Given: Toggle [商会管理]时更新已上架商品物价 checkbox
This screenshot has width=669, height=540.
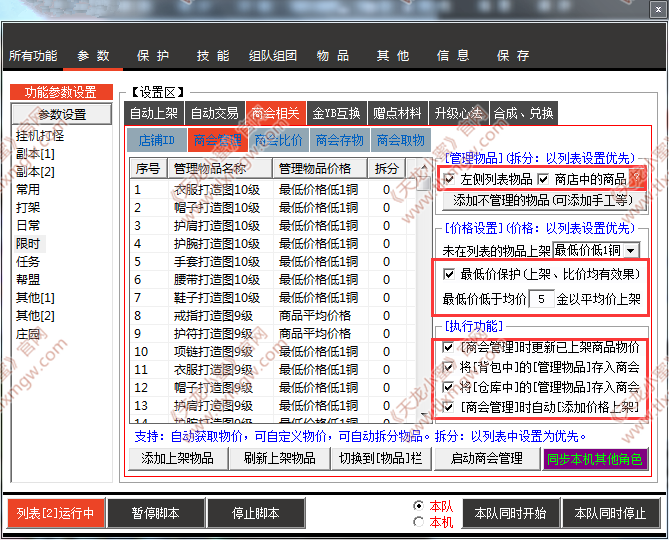Looking at the screenshot, I should tap(448, 347).
